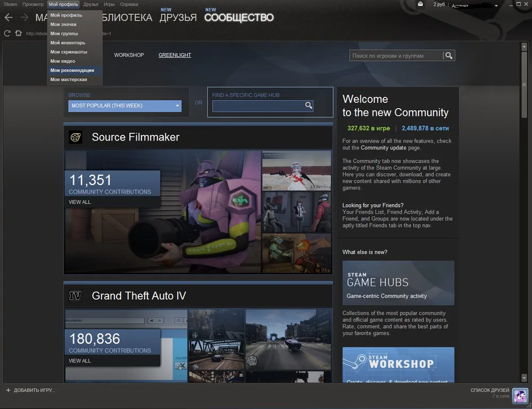Open the Source Filmmaker hub icon
532x409 pixels.
(76, 137)
